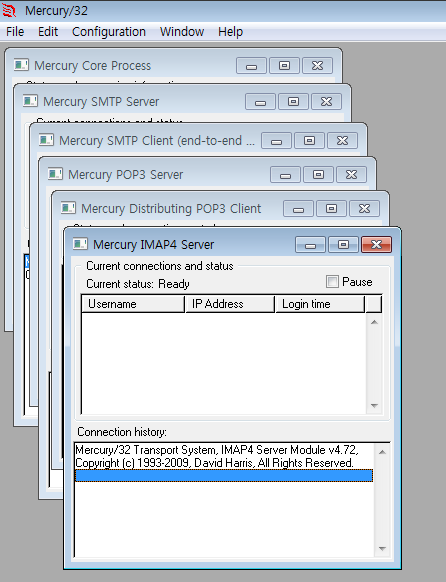The height and width of the screenshot is (582, 446).
Task: Close the Mercury Core Process window
Action: 317,66
